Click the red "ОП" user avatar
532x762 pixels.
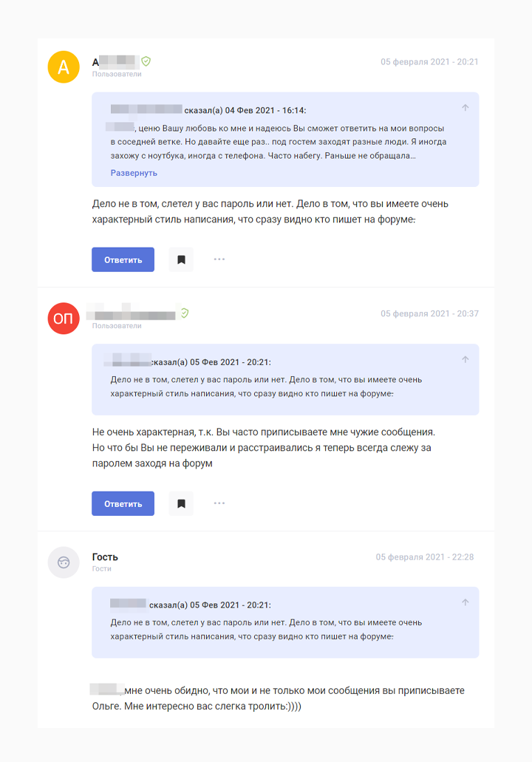(x=64, y=319)
